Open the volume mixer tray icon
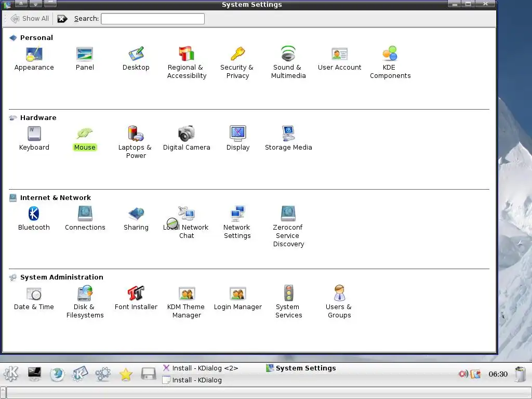The image size is (532, 399). click(463, 374)
